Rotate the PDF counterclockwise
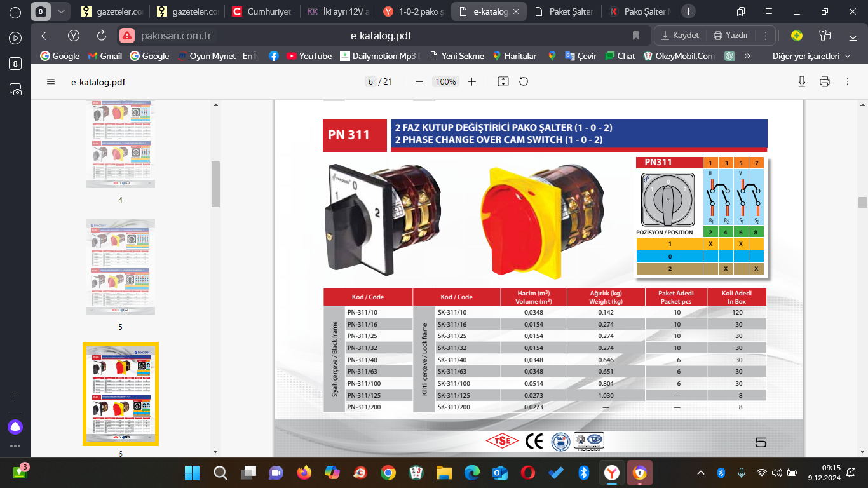Image resolution: width=868 pixels, height=488 pixels. coord(524,81)
